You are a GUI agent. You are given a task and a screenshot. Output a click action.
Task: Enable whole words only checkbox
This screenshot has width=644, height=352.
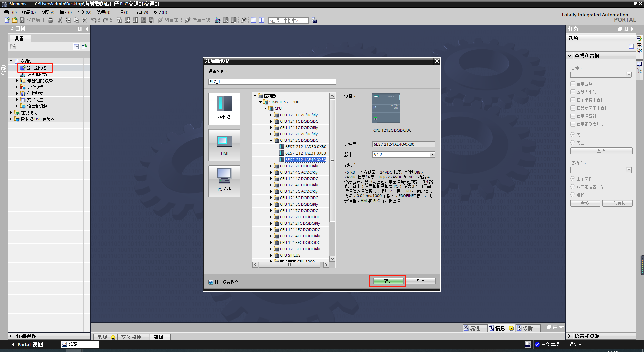tap(573, 84)
